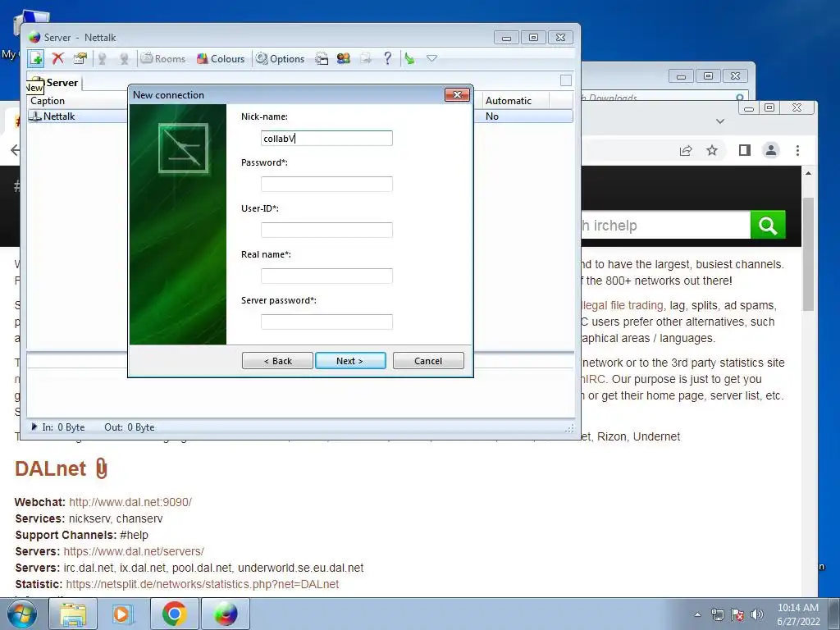Open the netsplit.de DALnet statistics link
The width and height of the screenshot is (840, 630).
203,584
